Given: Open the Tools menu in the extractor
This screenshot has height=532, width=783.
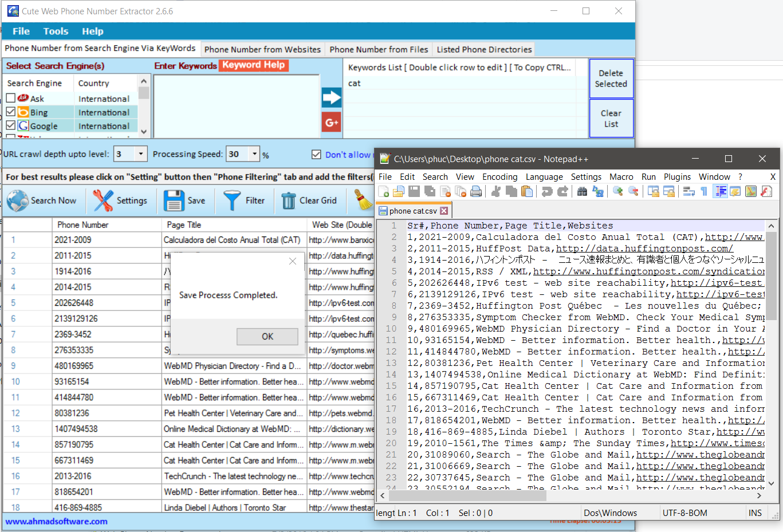Looking at the screenshot, I should [56, 31].
